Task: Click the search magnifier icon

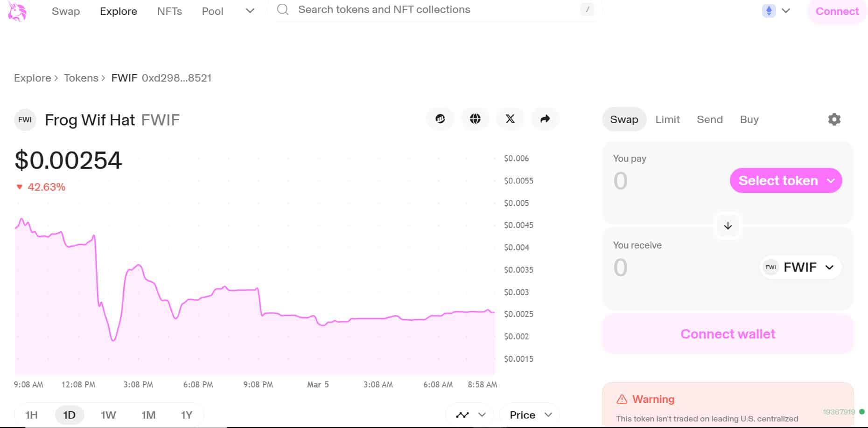Action: (x=283, y=9)
